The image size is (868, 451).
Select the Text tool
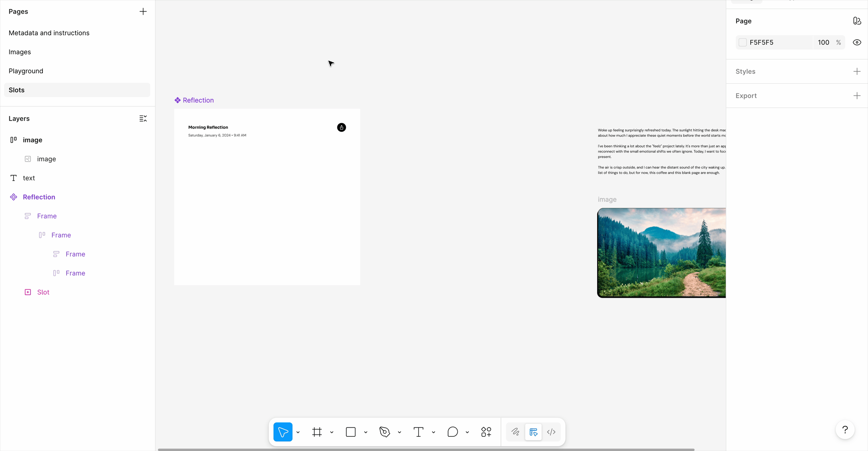click(418, 432)
